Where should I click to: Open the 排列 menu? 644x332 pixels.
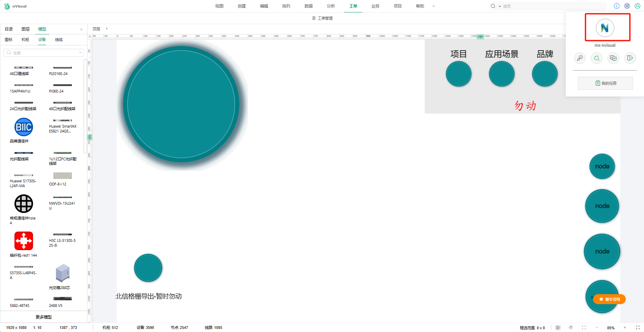(x=286, y=6)
